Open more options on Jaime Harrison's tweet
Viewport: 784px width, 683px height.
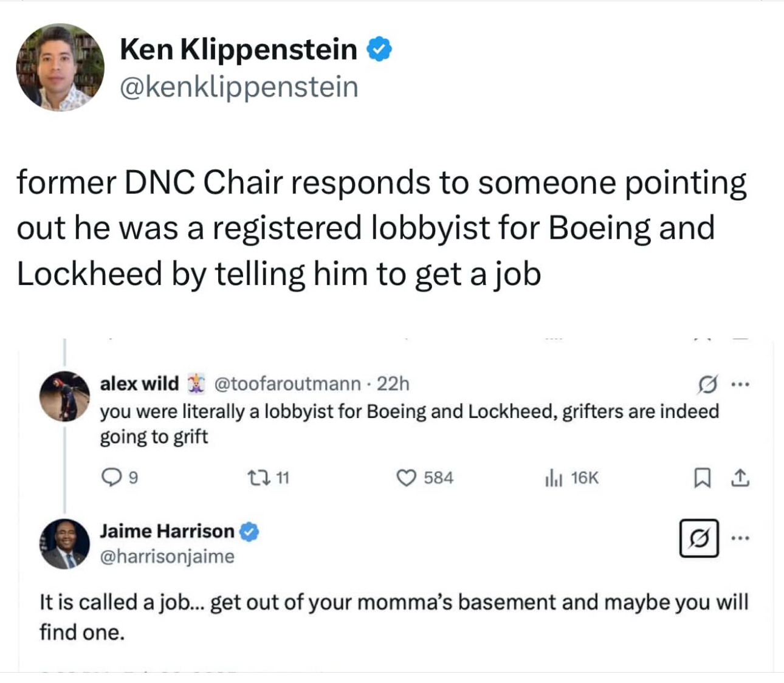coord(740,538)
